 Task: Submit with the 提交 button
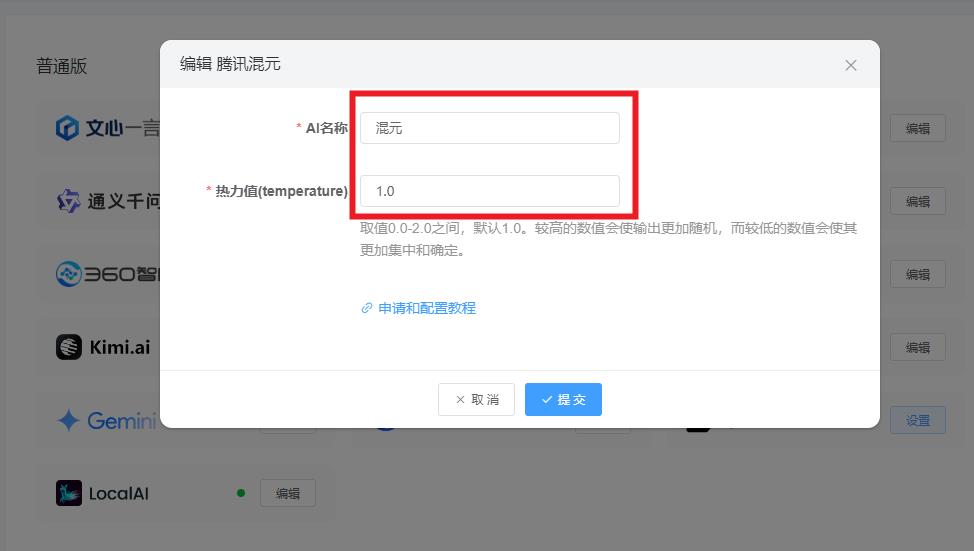coord(563,399)
